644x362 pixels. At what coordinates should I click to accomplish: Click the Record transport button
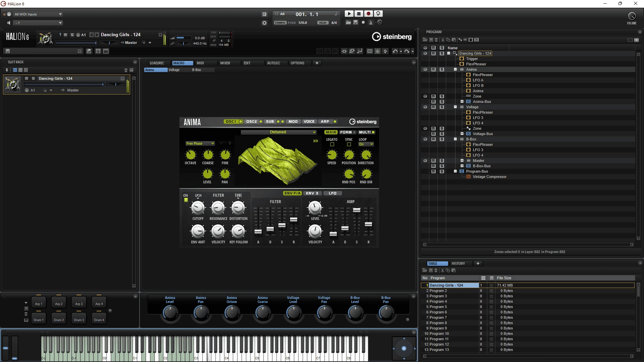pyautogui.click(x=369, y=14)
